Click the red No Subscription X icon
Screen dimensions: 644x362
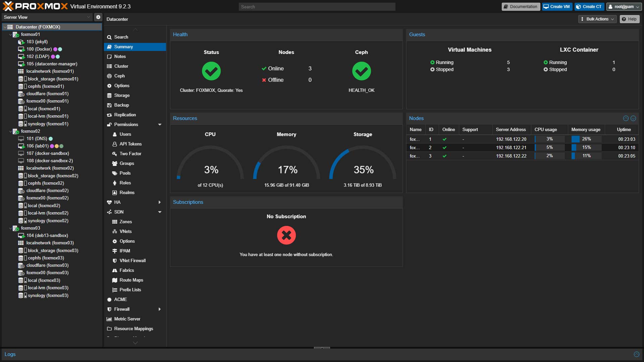click(x=286, y=235)
